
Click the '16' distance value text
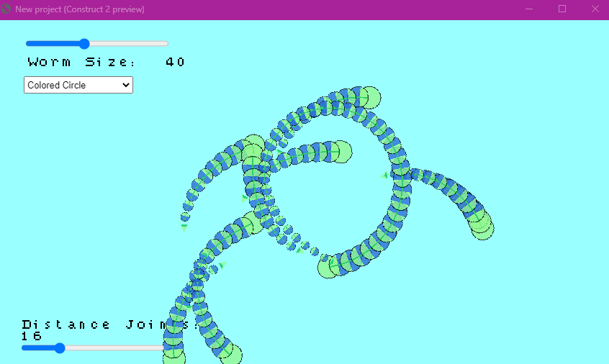tap(32, 336)
